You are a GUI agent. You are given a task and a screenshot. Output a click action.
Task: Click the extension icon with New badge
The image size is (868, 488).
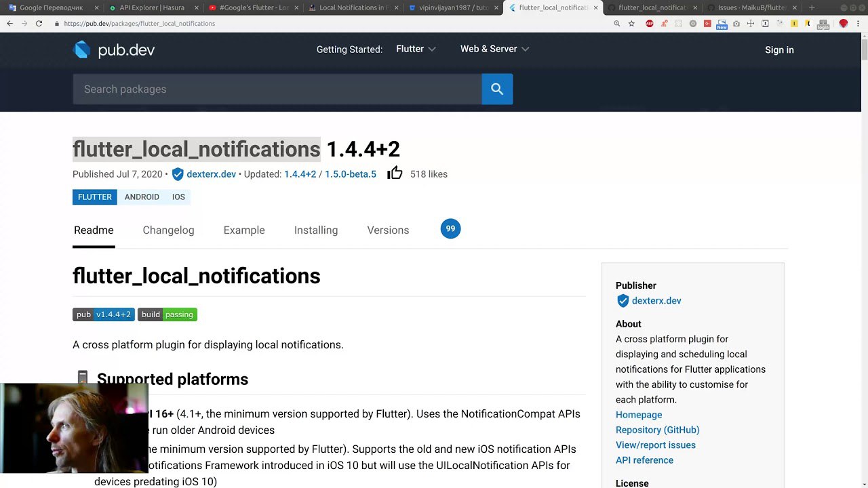pyautogui.click(x=722, y=24)
